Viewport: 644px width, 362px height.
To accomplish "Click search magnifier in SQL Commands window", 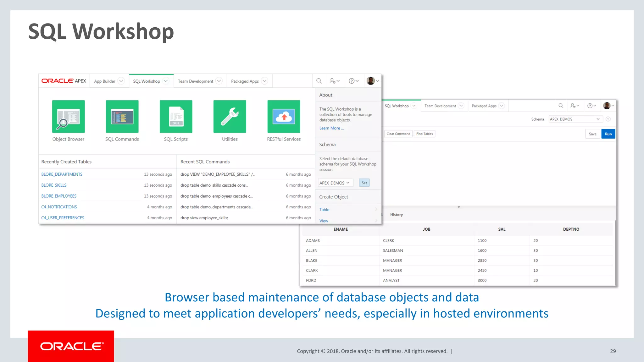I will point(561,106).
